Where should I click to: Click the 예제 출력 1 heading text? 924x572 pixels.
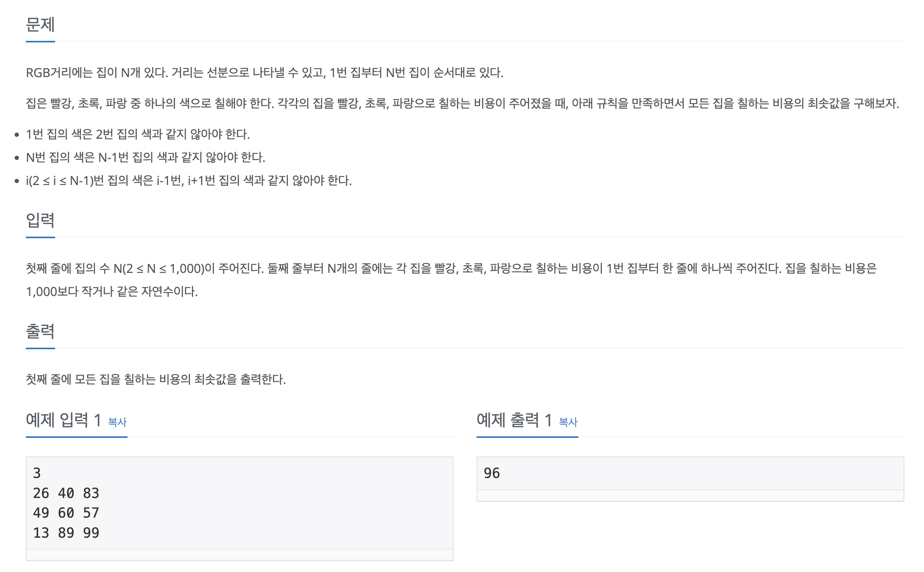point(514,420)
